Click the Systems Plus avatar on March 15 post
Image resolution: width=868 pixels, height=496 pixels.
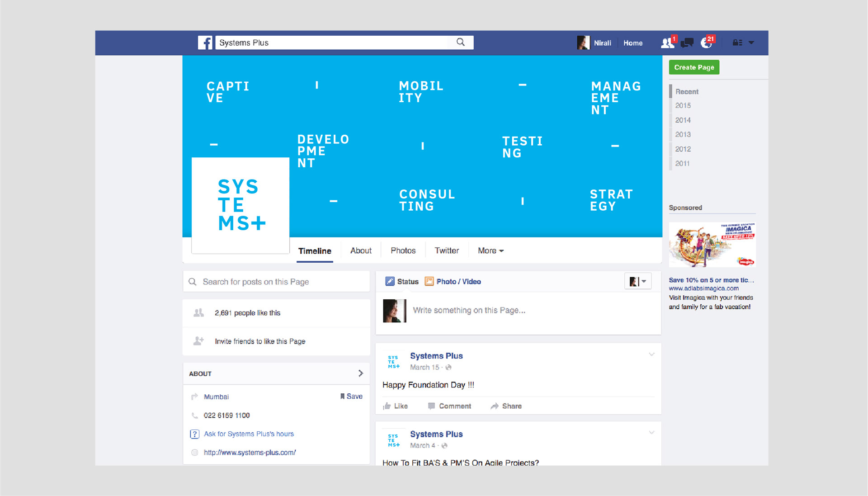click(x=394, y=362)
